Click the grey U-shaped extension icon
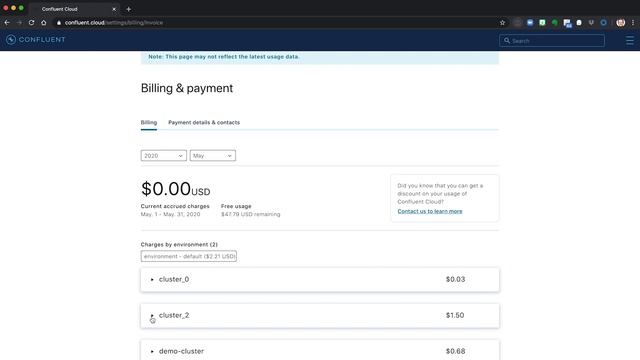 click(591, 23)
